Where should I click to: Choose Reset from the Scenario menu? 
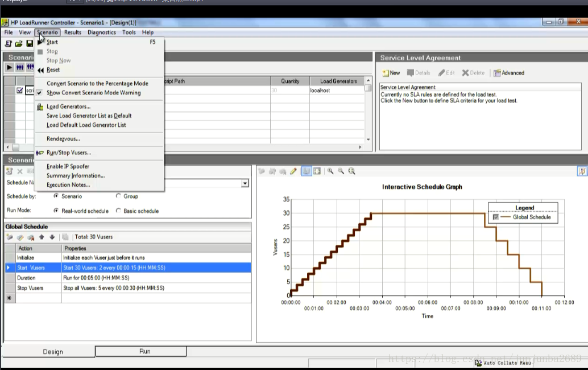click(x=99, y=70)
